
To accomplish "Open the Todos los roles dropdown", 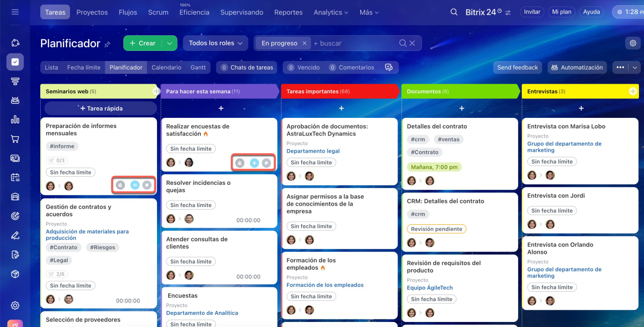I will click(x=215, y=43).
